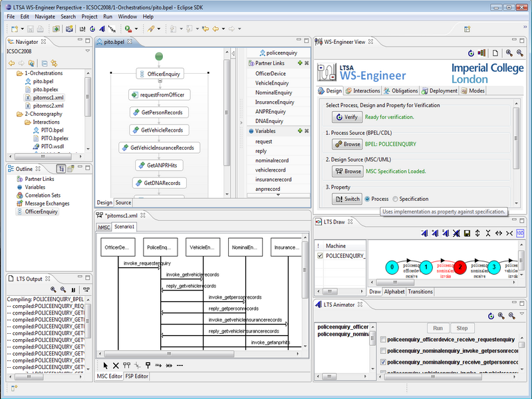Click the blank page icon in WS-Engineer View

tap(495, 53)
